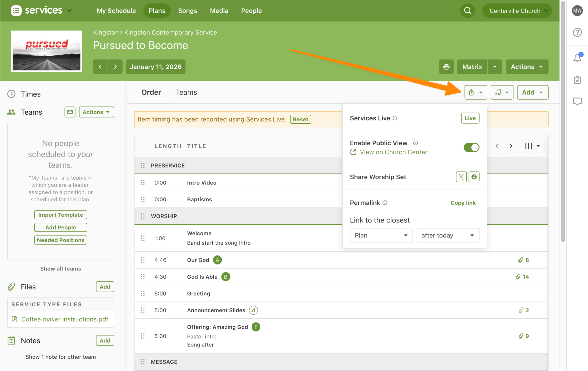Select the Plans nav item
Viewport: 588px width, 371px height.
[157, 11]
